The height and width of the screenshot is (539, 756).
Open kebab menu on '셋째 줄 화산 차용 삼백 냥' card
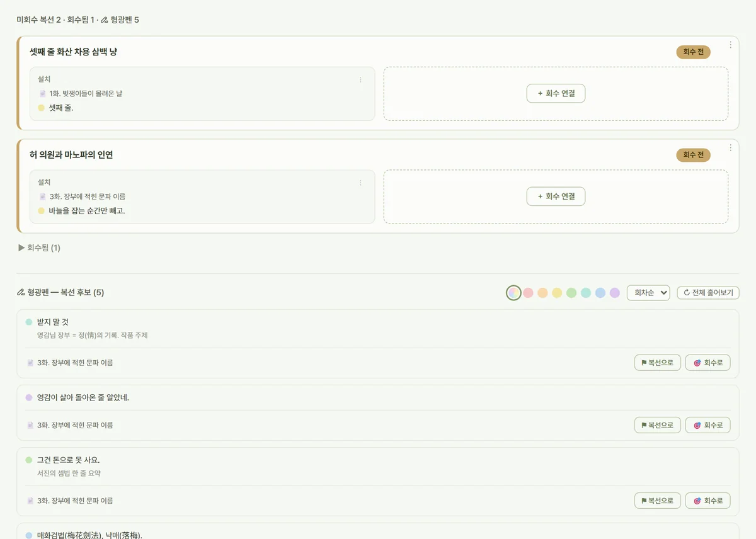coord(730,45)
